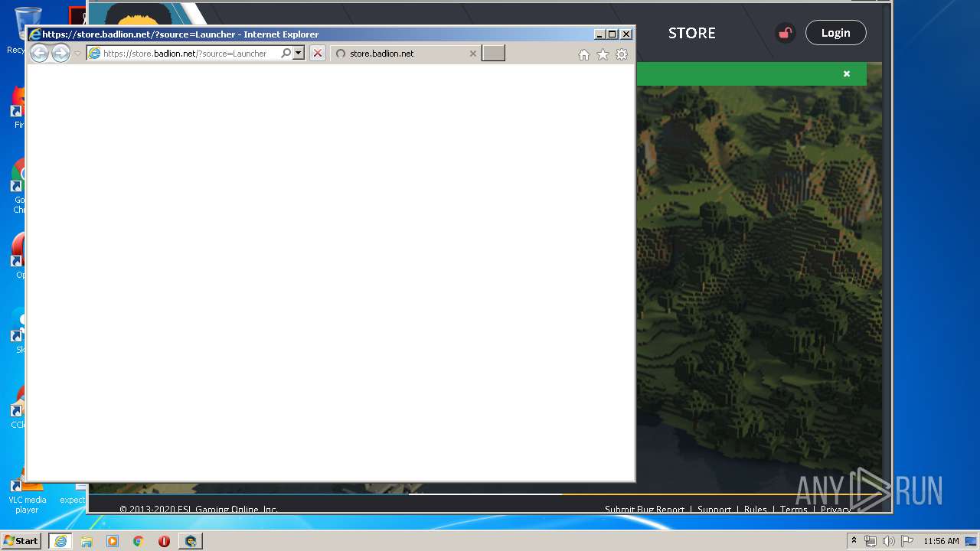Stop loading with the red X button

(318, 54)
